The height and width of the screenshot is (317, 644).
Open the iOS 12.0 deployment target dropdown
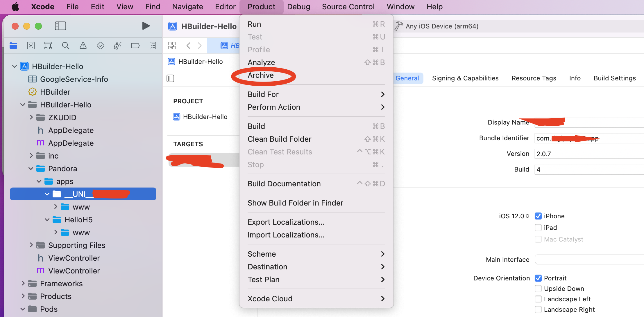514,216
